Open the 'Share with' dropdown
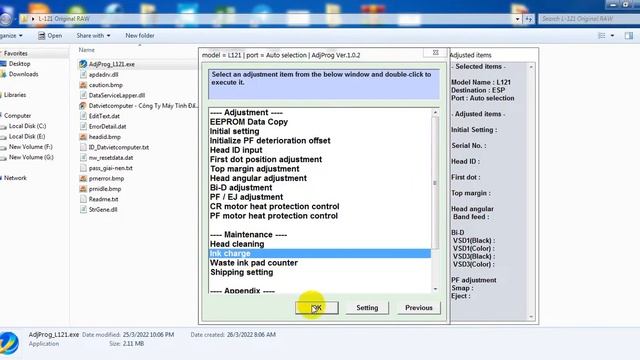 (x=93, y=36)
